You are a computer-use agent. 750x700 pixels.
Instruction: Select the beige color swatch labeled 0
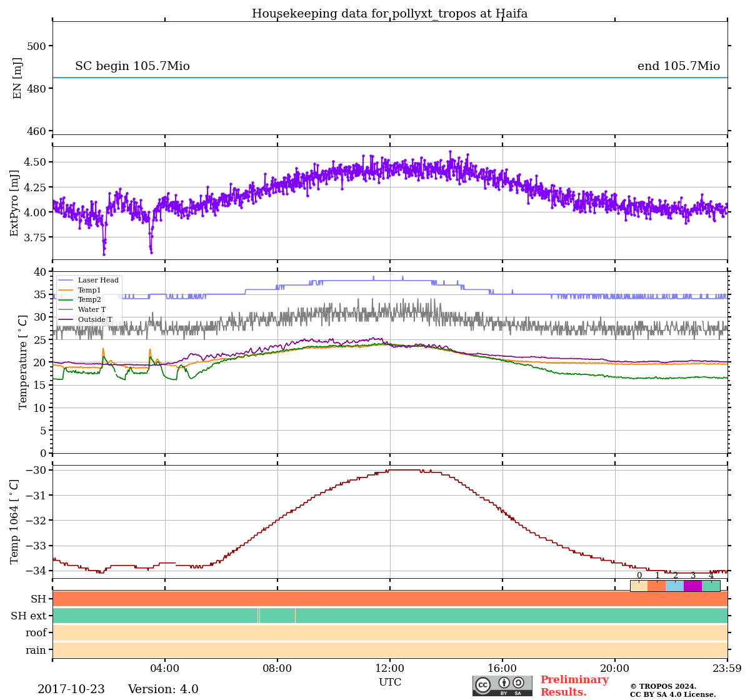click(x=639, y=586)
